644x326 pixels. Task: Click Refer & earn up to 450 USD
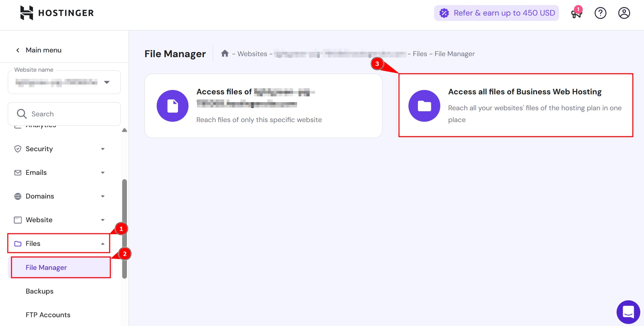pos(496,13)
